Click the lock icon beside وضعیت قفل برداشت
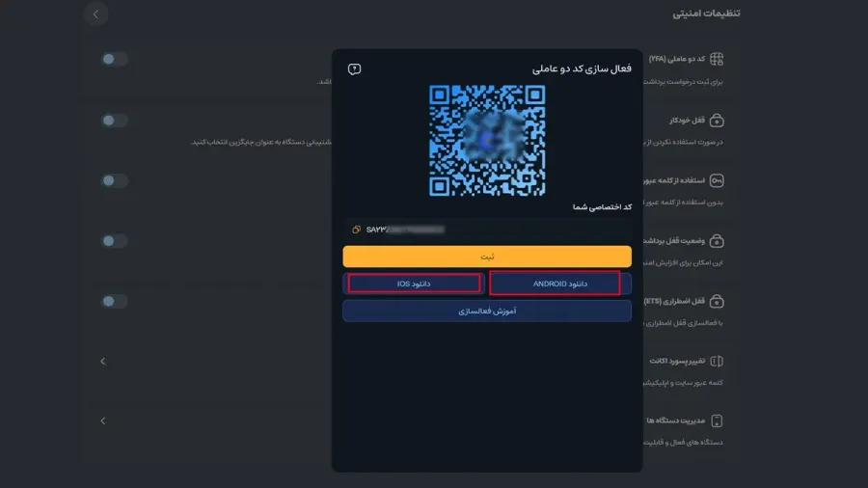868x488 pixels. coord(717,241)
